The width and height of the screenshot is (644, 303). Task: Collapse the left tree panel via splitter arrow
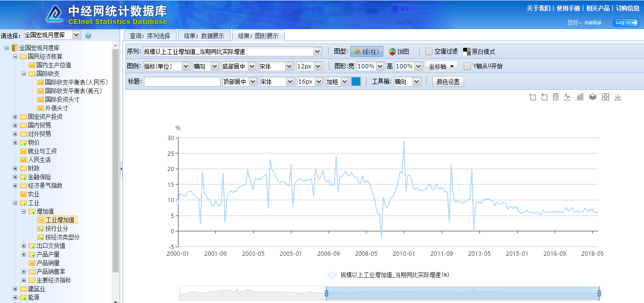click(x=122, y=169)
